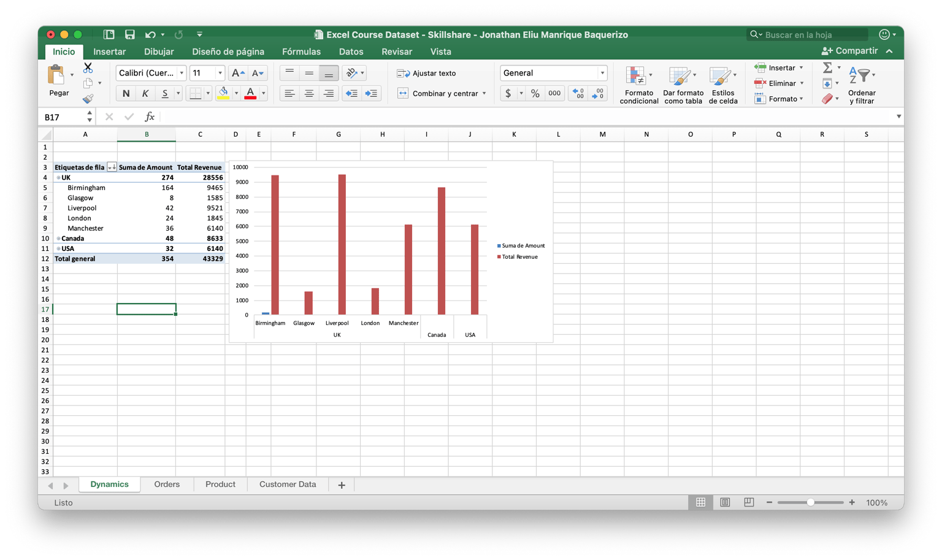This screenshot has height=560, width=942.
Task: Click the text orientation icon
Action: coord(351,73)
